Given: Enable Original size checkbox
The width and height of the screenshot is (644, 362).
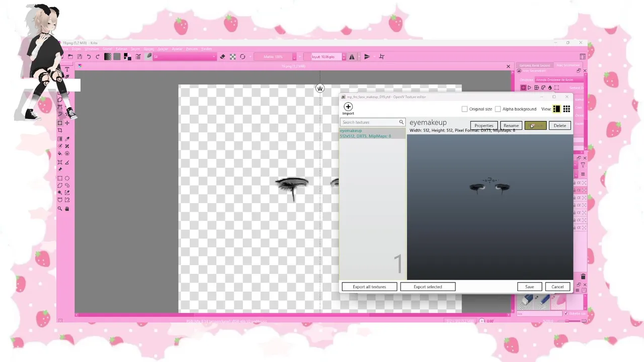Looking at the screenshot, I should (x=464, y=109).
